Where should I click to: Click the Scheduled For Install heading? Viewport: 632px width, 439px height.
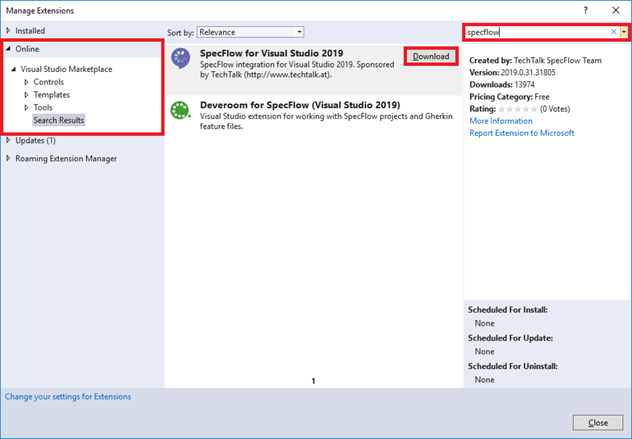pyautogui.click(x=507, y=310)
